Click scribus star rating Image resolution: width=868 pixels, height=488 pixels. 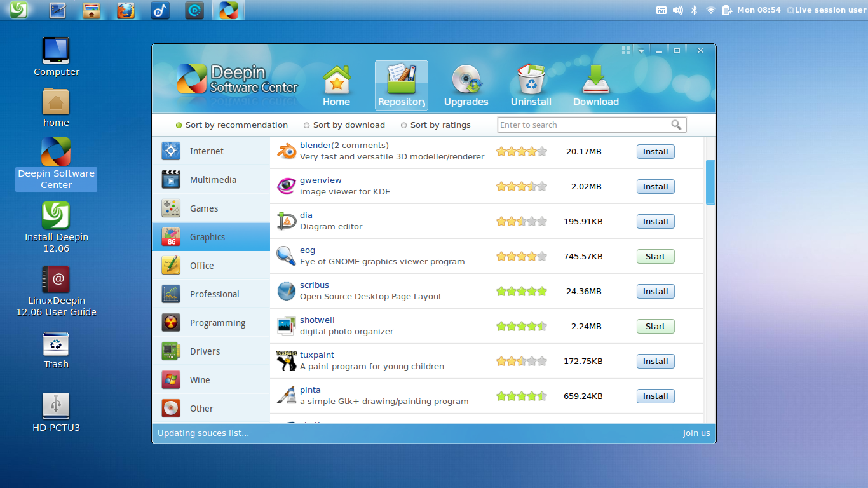coord(521,291)
